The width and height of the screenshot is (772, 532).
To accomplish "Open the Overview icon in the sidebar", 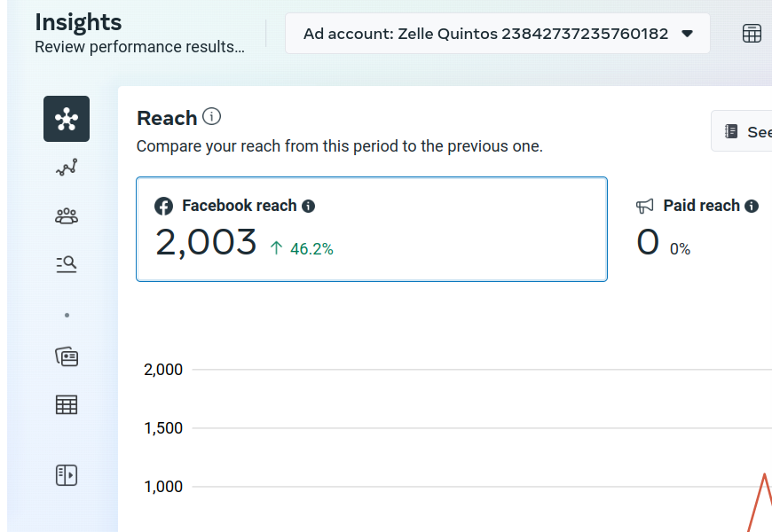I will (x=67, y=119).
